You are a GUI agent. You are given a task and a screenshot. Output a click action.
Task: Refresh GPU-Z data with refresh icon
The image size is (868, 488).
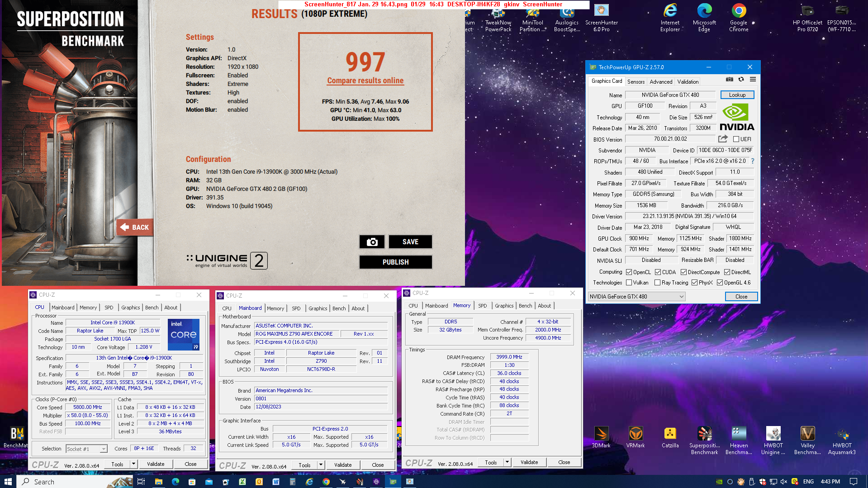[x=741, y=79]
